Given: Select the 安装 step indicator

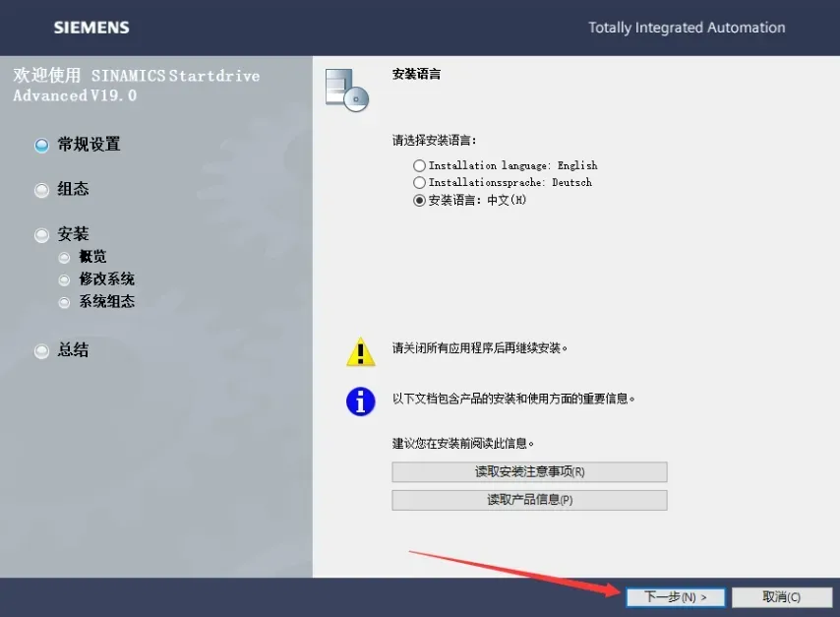Looking at the screenshot, I should pos(41,235).
